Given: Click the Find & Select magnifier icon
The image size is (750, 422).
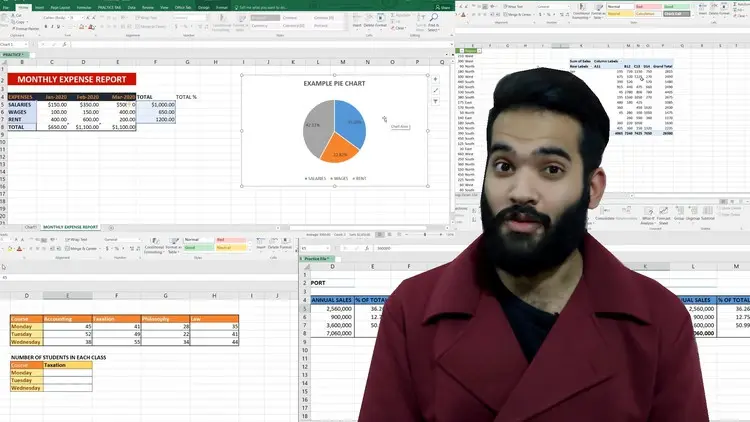Looking at the screenshot, I should point(434,17).
